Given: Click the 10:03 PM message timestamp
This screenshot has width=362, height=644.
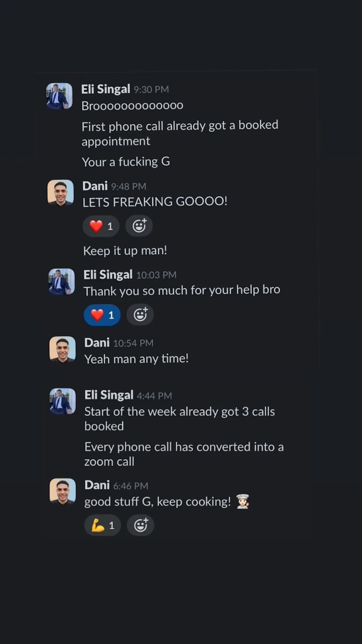Looking at the screenshot, I should tap(156, 275).
